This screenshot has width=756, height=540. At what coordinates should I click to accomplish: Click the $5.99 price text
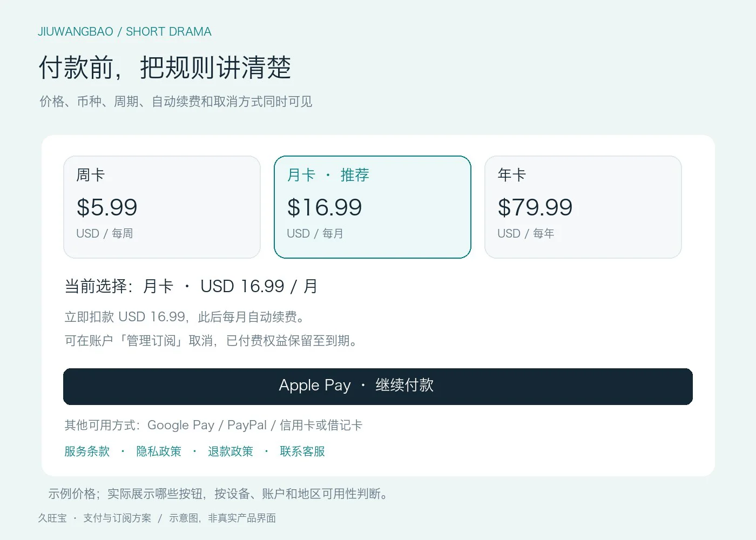(x=107, y=207)
